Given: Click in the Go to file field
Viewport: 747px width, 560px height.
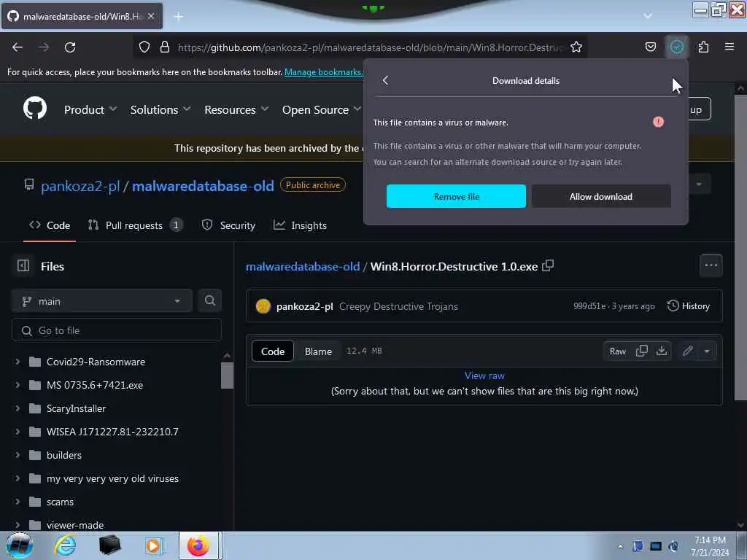Looking at the screenshot, I should tap(117, 330).
